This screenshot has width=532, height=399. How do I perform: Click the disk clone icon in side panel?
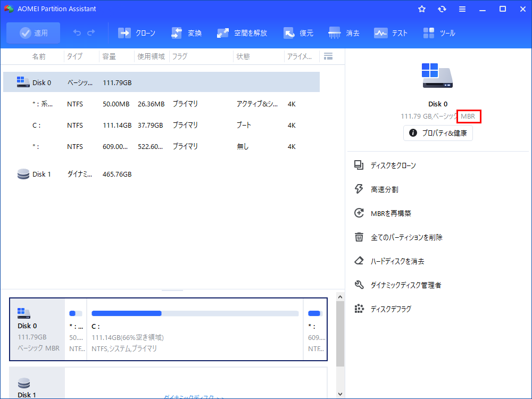point(359,165)
